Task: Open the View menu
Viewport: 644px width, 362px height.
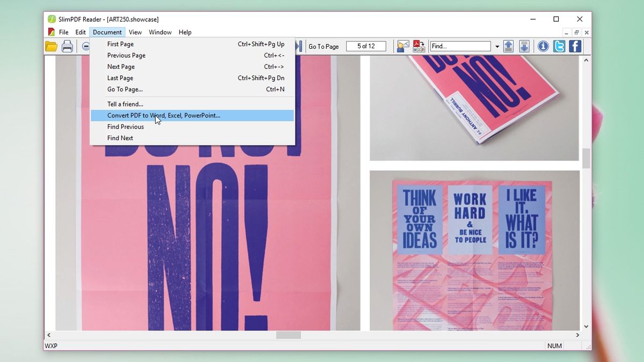Action: pos(135,32)
